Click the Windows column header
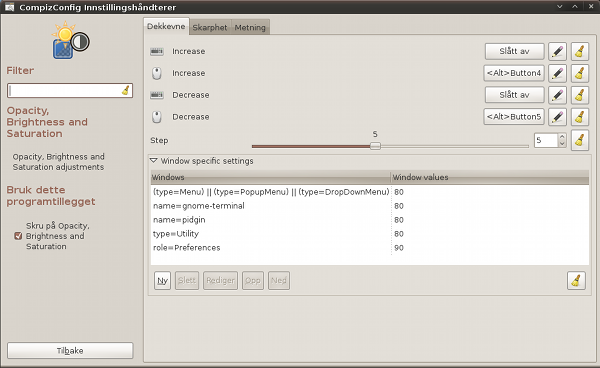This screenshot has height=368, width=600. tap(271, 177)
